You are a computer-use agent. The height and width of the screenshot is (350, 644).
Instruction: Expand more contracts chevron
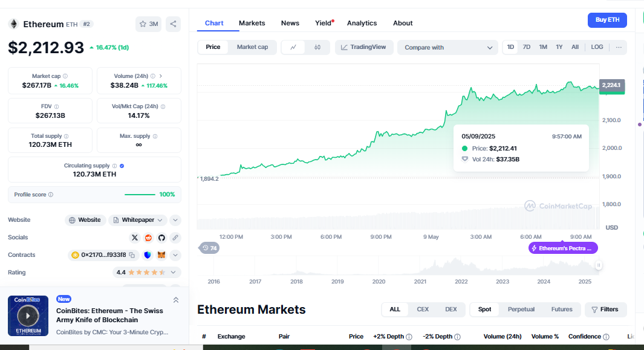(175, 255)
